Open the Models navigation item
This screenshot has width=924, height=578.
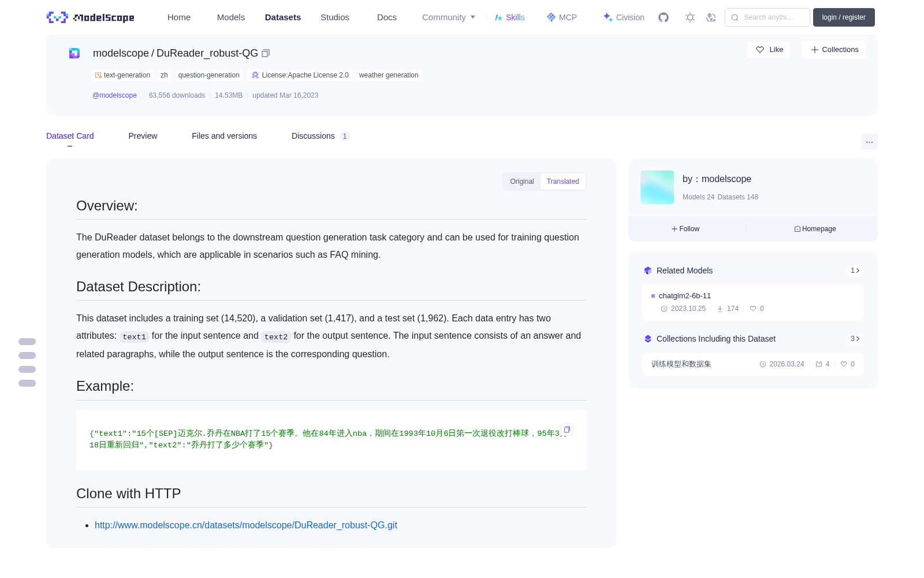pyautogui.click(x=231, y=17)
